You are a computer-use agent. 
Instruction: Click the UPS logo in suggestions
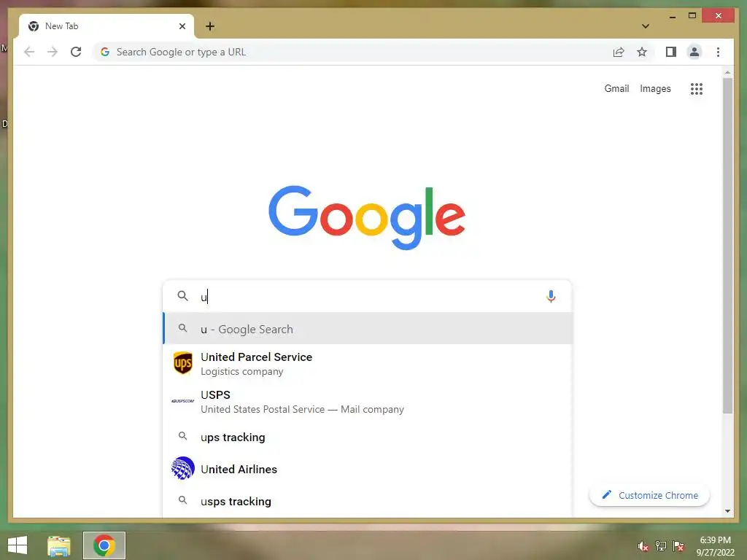pyautogui.click(x=183, y=363)
